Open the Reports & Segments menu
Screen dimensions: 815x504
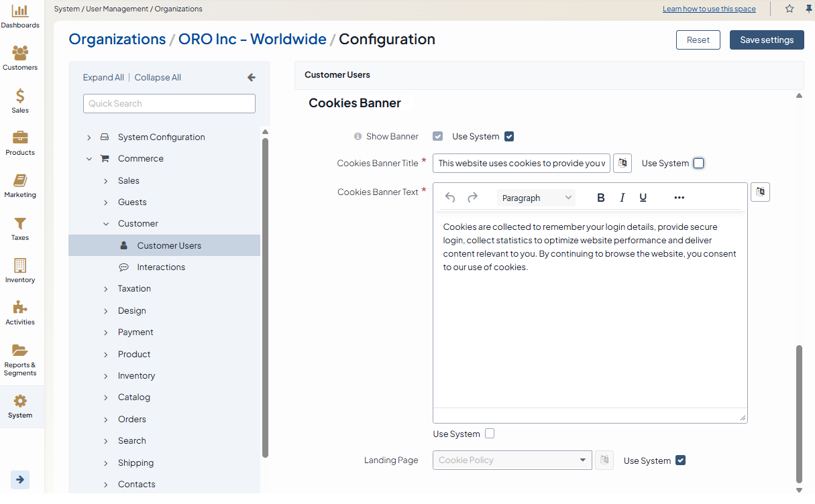(20, 359)
